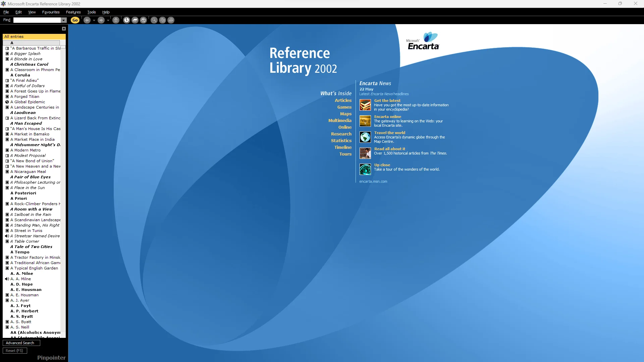Screen dimensions: 644x362
Task: Click the hand pointer toolbar icon
Action: (x=144, y=20)
